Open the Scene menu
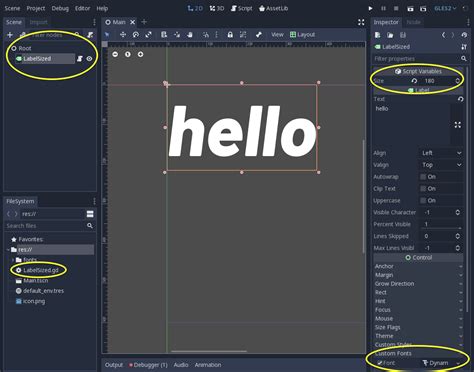This screenshot has width=474, height=372. (x=12, y=8)
